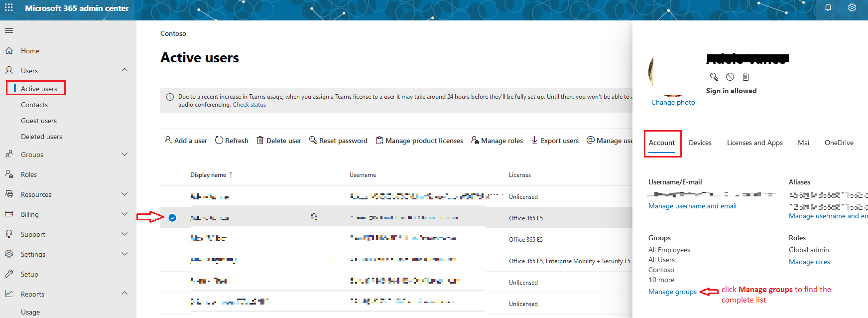Click the Users person icon
Screen dimensions: 868x318
(x=9, y=70)
